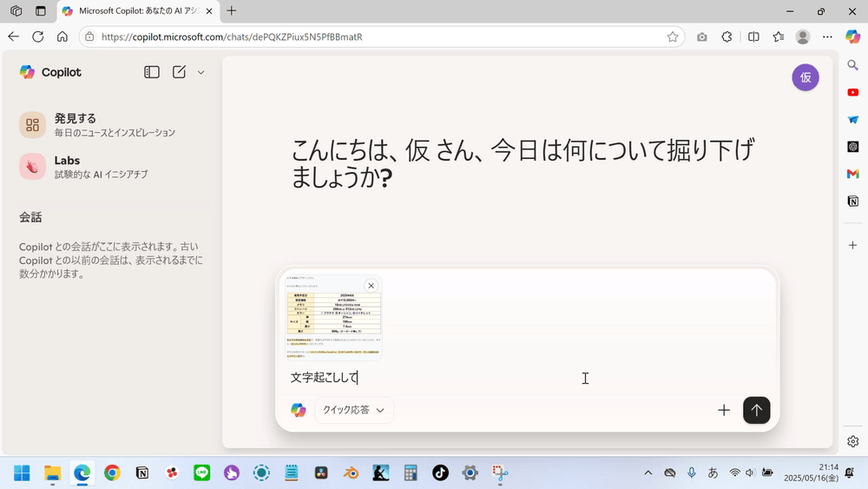
Task: Favorite this page with the star icon
Action: pos(673,36)
